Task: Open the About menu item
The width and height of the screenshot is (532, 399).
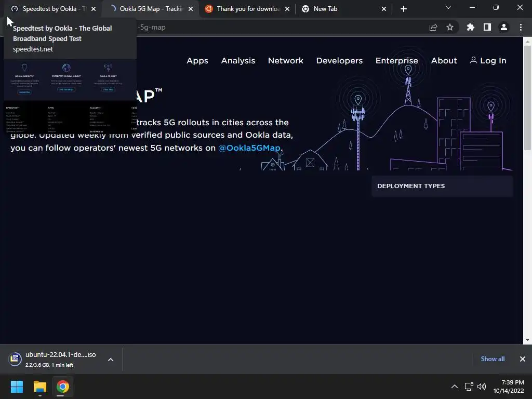Action: coord(444,61)
